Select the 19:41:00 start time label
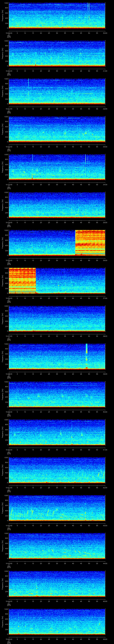 click(9, 487)
